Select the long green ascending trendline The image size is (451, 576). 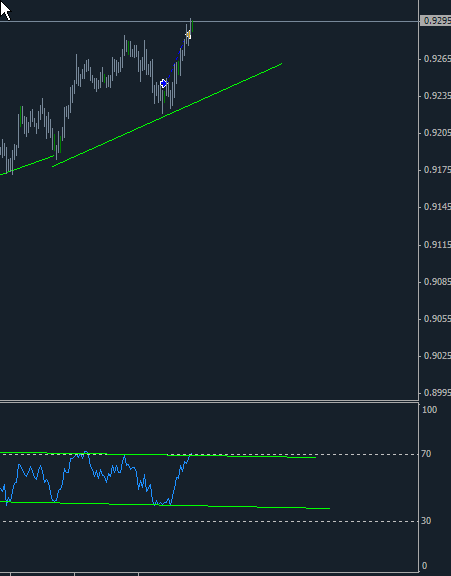point(167,115)
